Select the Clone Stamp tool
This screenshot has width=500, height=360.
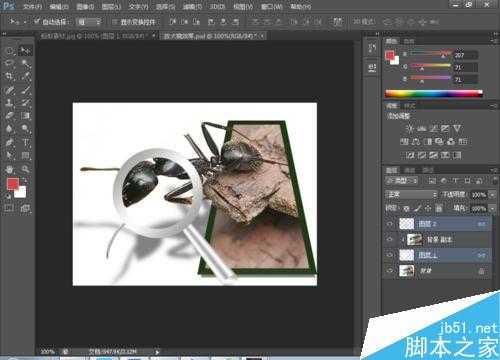[9, 103]
